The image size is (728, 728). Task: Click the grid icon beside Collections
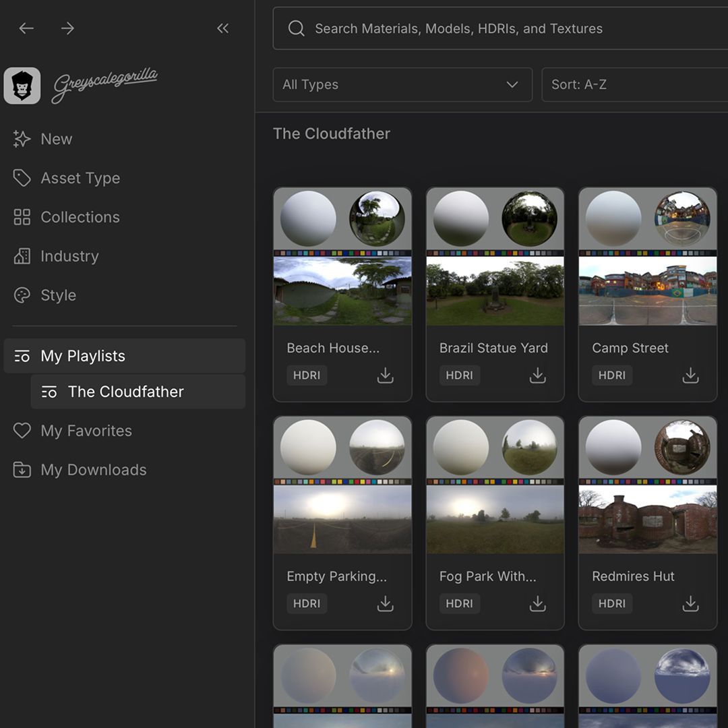[x=22, y=217]
